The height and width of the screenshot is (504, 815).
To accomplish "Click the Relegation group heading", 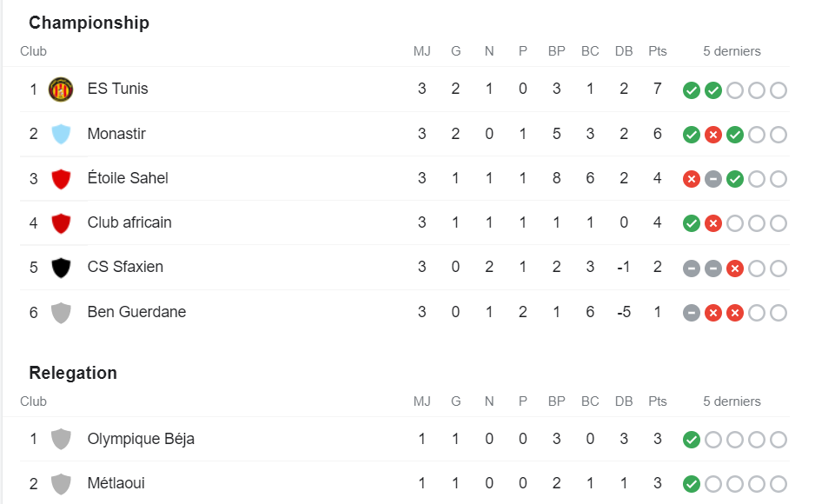I will click(73, 373).
